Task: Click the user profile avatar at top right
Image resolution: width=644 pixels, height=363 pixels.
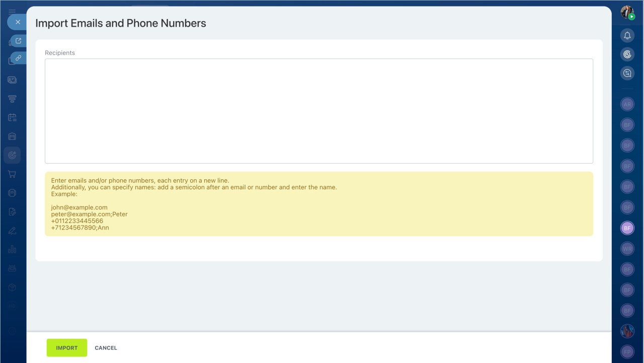Action: point(627,13)
